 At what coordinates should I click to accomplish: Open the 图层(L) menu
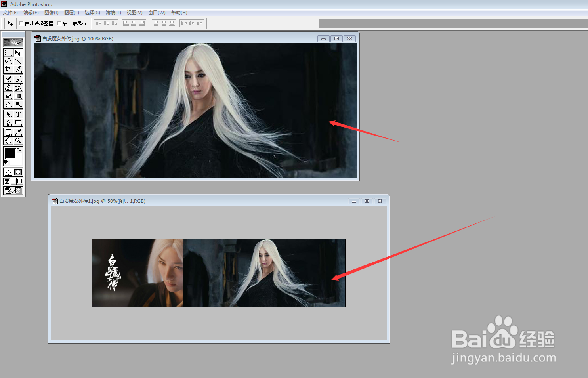pos(72,13)
